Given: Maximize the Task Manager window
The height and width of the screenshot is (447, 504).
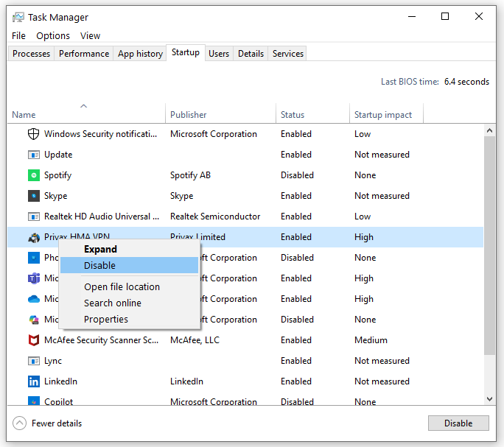Looking at the screenshot, I should coord(445,16).
